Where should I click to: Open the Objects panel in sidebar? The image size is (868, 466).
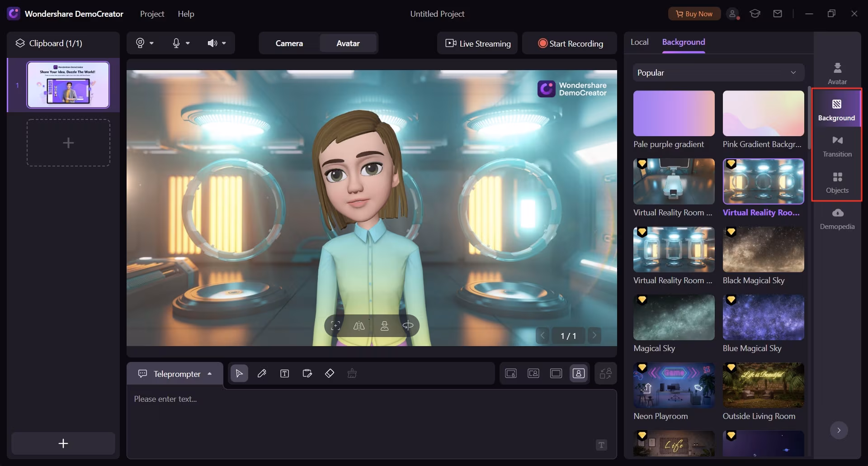(837, 182)
